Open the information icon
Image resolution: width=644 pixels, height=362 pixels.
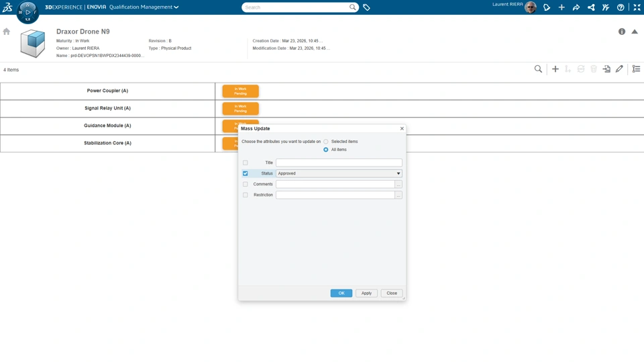coord(622,32)
